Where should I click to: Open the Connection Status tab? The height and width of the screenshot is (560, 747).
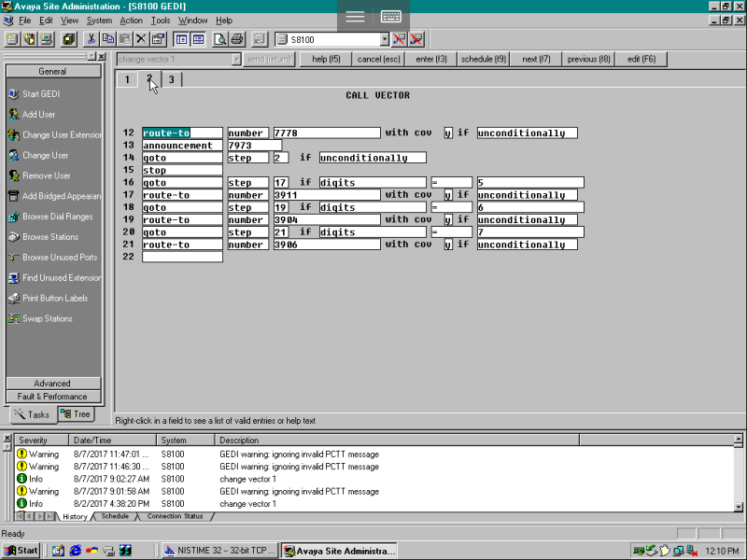coord(175,516)
